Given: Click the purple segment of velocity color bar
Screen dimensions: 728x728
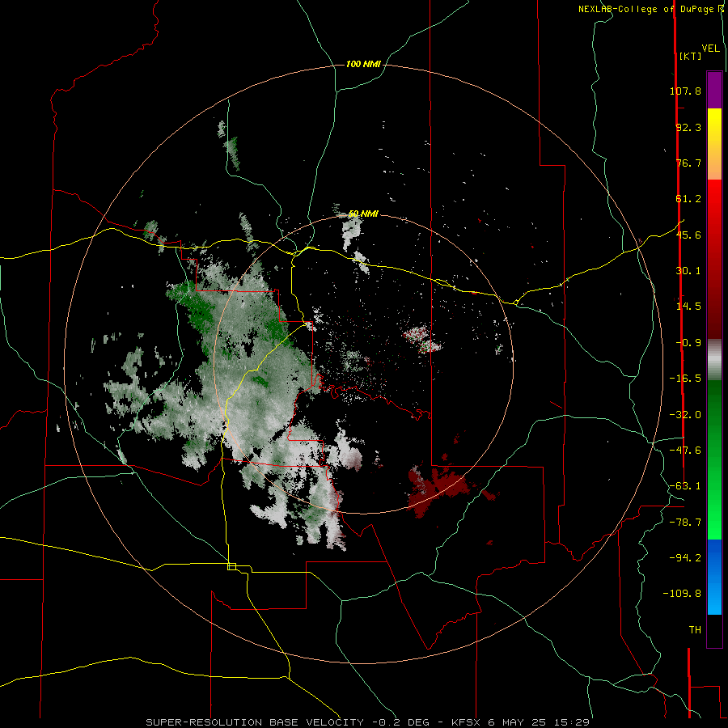Looking at the screenshot, I should (714, 90).
